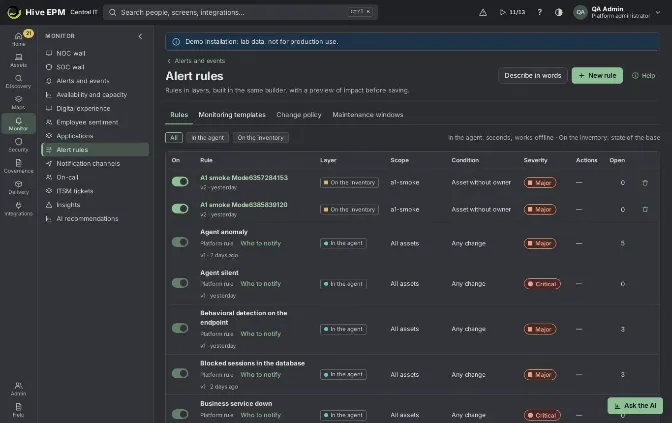Open Ask the AI assistant
Viewport: 672px width, 423px height.
(x=635, y=405)
